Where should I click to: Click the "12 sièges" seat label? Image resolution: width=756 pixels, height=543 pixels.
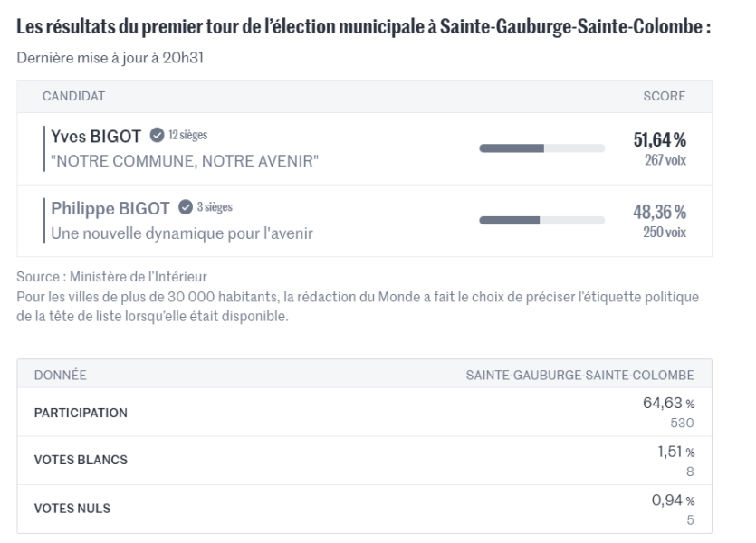pos(188,136)
